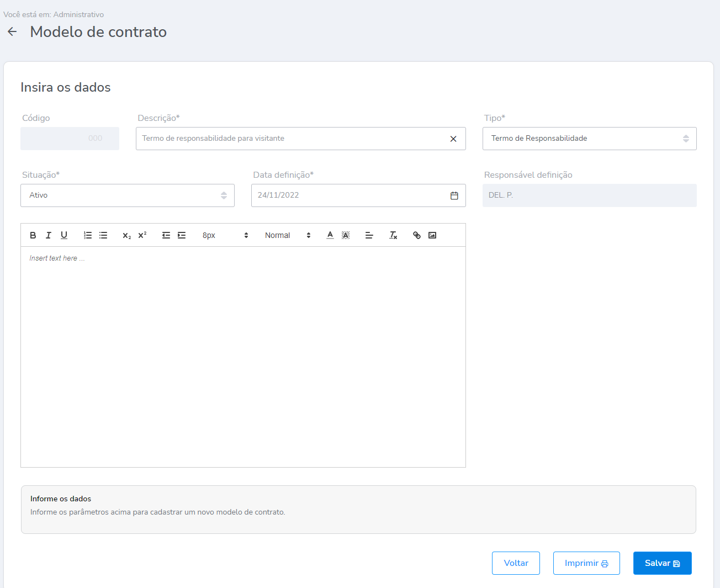Decrease the text indent
The image size is (720, 588).
(x=166, y=235)
